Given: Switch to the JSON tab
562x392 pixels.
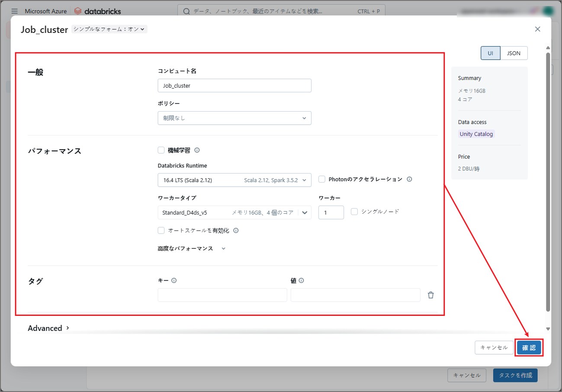Looking at the screenshot, I should point(514,53).
